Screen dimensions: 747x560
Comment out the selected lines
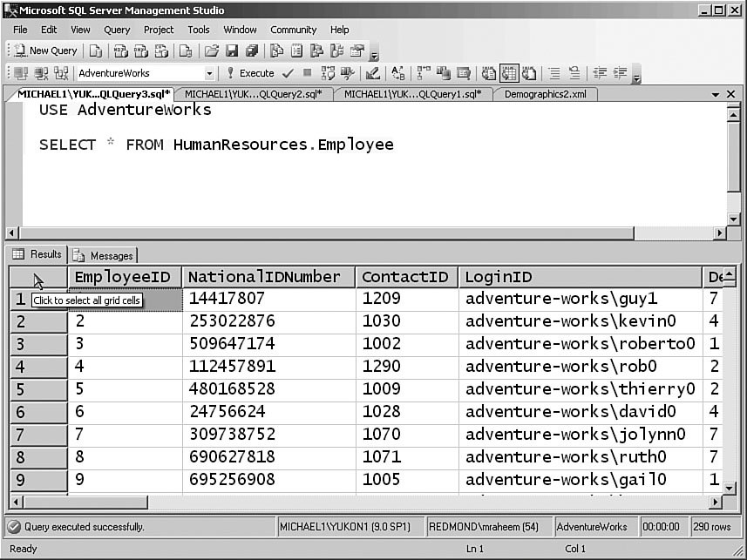click(x=554, y=73)
